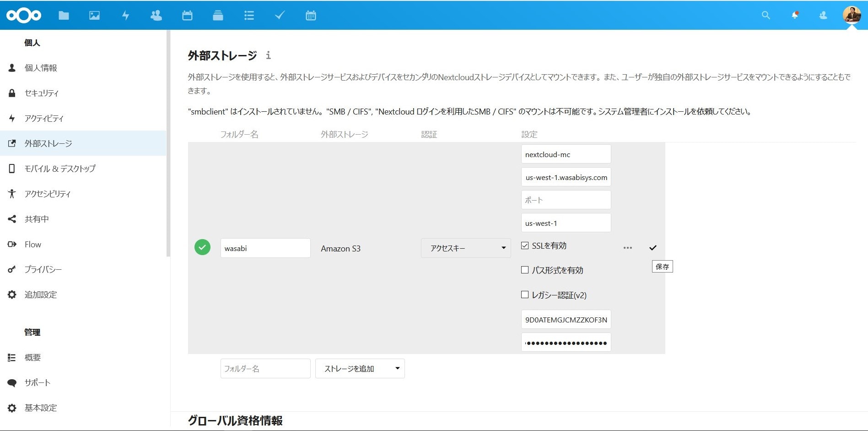
Task: Click the 外部ストレージ page heading
Action: pos(222,55)
